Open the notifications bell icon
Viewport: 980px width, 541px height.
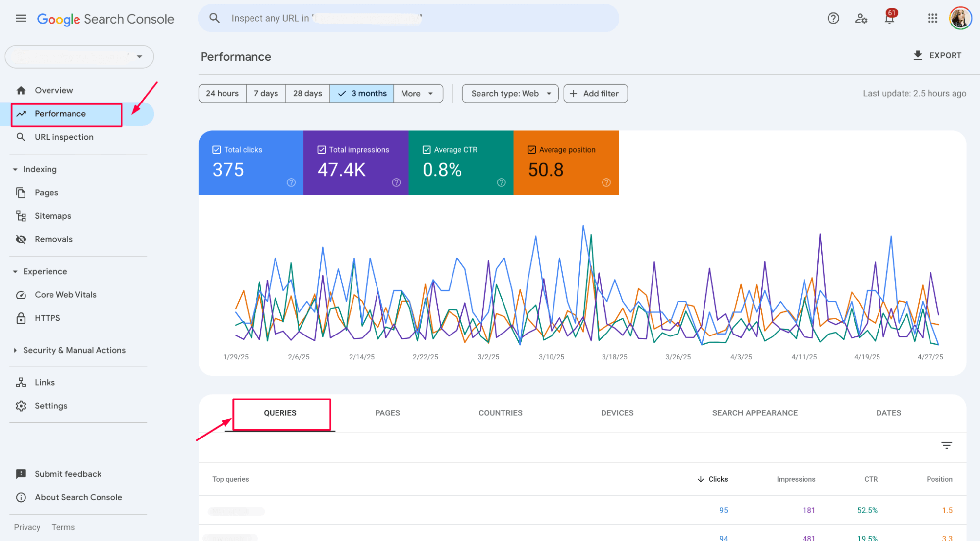pos(889,18)
